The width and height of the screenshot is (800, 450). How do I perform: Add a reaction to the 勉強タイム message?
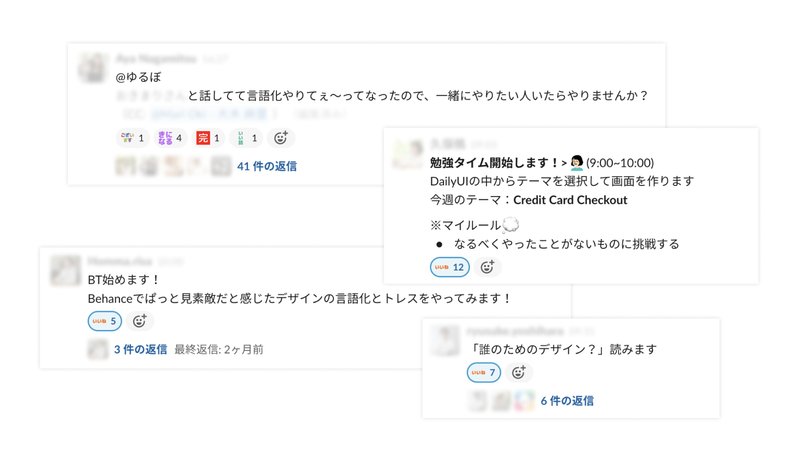pos(487,267)
